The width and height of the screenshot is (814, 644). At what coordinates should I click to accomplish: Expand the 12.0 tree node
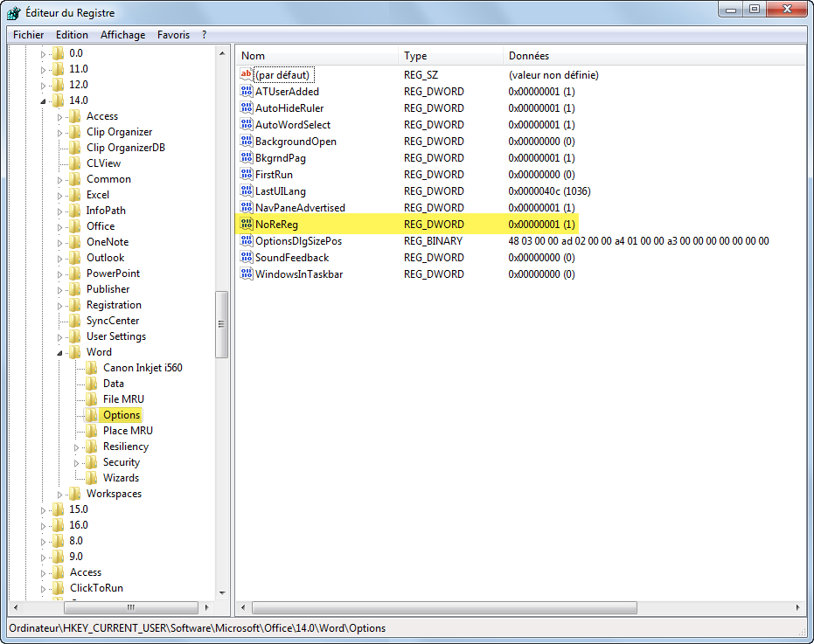point(43,85)
